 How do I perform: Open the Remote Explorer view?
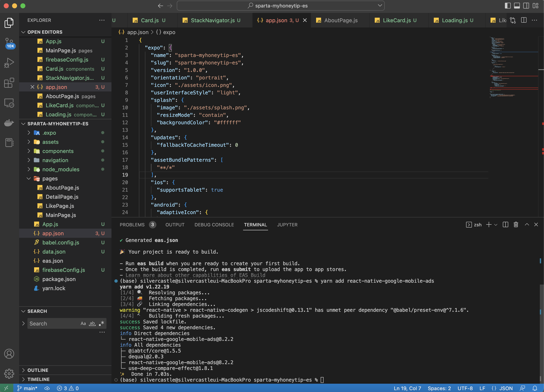pos(9,103)
